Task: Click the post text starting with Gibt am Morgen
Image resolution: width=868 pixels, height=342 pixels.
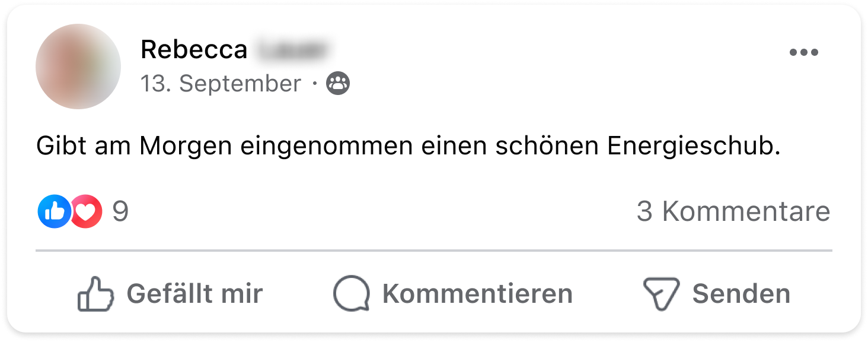Action: point(409,147)
